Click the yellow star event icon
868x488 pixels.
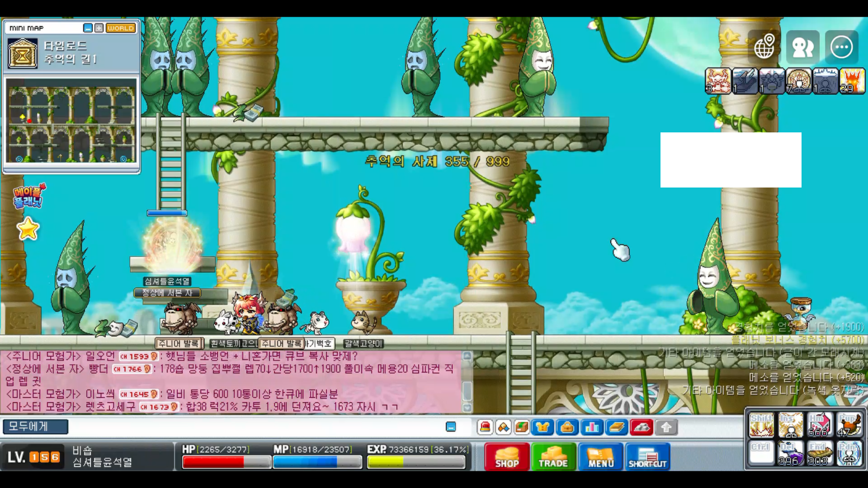click(x=28, y=229)
